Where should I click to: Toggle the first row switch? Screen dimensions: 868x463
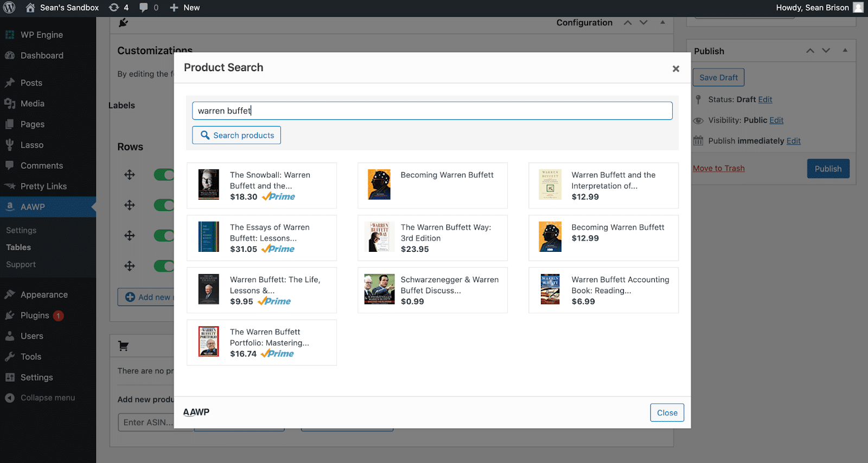point(164,175)
